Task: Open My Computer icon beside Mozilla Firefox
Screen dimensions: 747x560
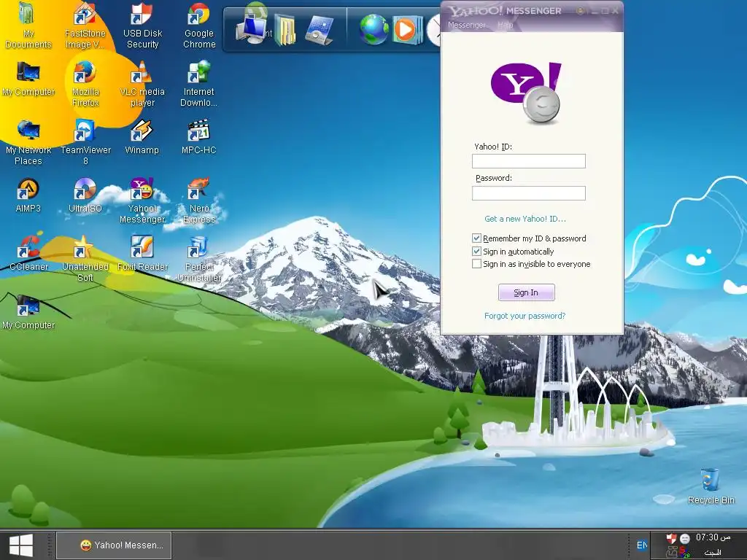Action: [28, 79]
